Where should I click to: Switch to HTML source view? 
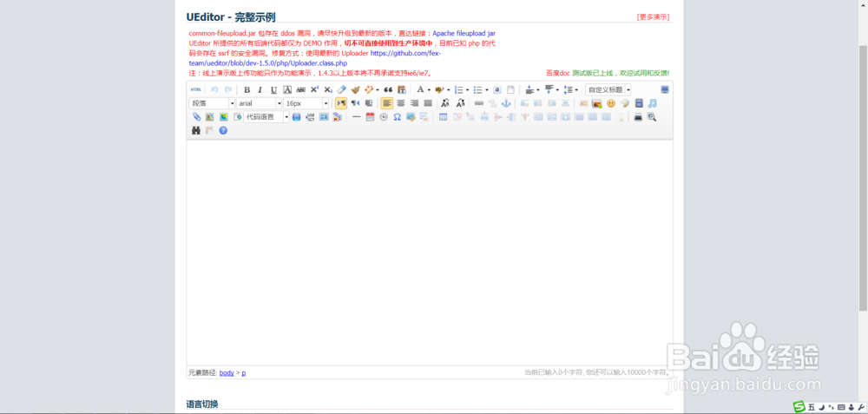[x=196, y=89]
